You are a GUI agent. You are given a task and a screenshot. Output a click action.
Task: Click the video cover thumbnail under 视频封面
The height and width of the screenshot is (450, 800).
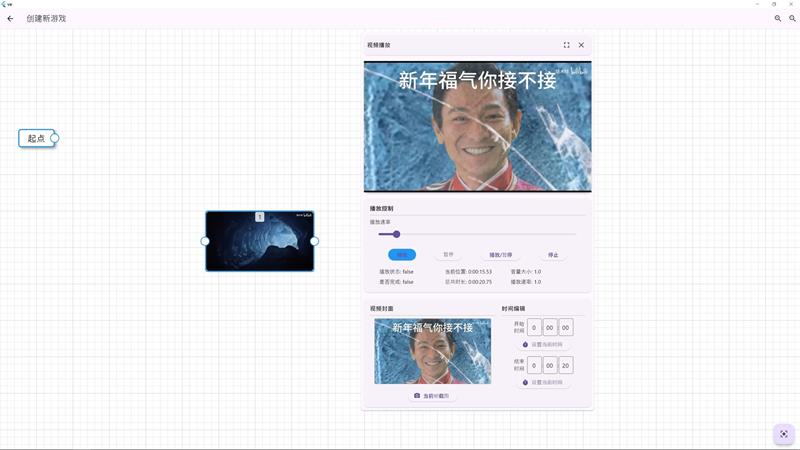(x=432, y=351)
